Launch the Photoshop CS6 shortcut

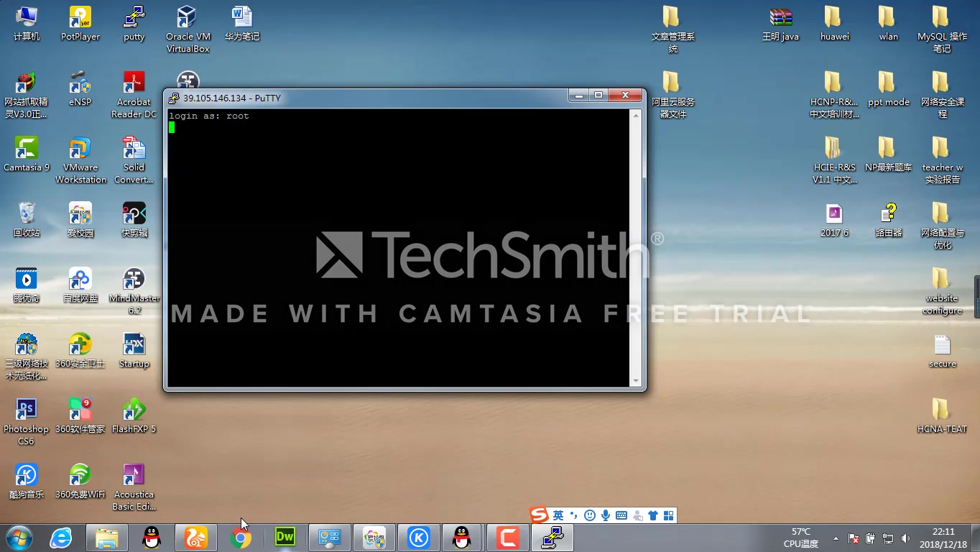tap(27, 421)
